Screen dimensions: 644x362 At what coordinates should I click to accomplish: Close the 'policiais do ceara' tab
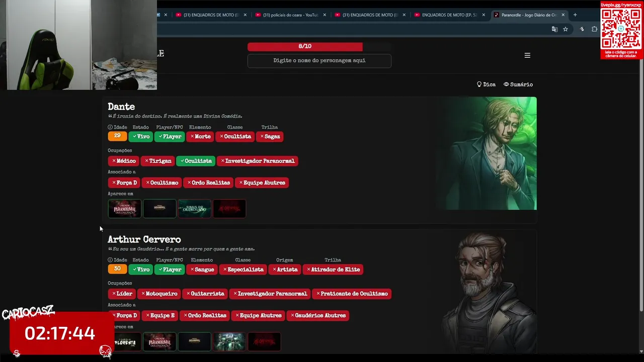[x=325, y=15]
